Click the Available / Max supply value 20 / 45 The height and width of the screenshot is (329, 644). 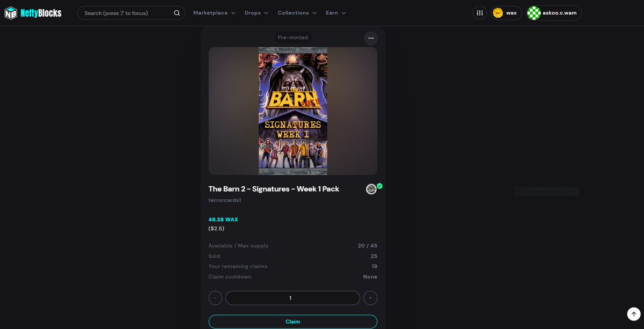[x=368, y=246]
